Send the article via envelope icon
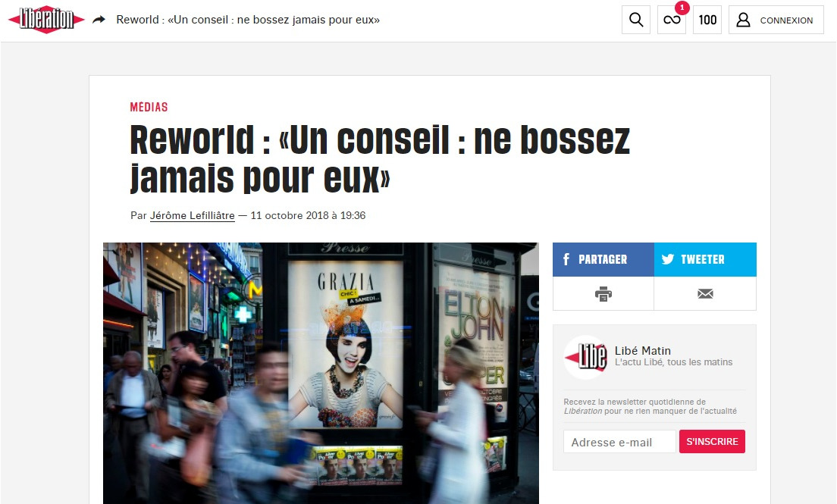Screen dimensions: 837x504 pyautogui.click(x=705, y=293)
